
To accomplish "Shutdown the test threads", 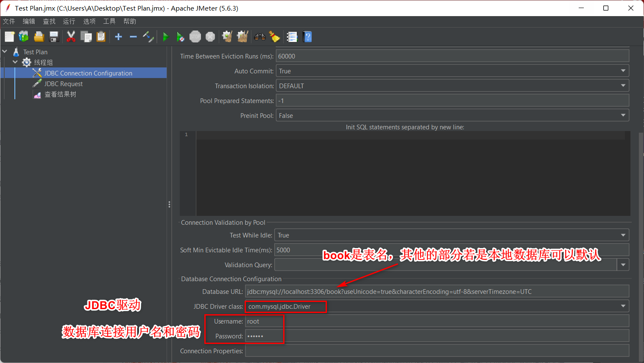I will coord(210,37).
